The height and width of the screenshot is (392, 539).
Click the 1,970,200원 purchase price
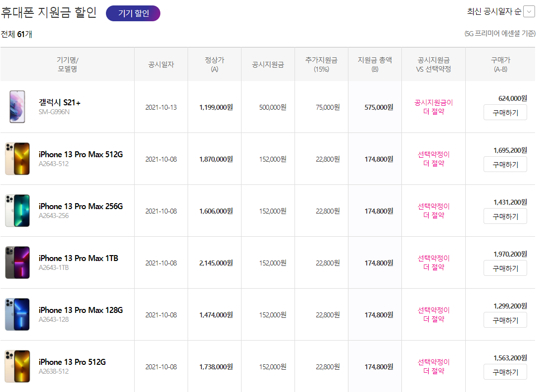coord(510,254)
